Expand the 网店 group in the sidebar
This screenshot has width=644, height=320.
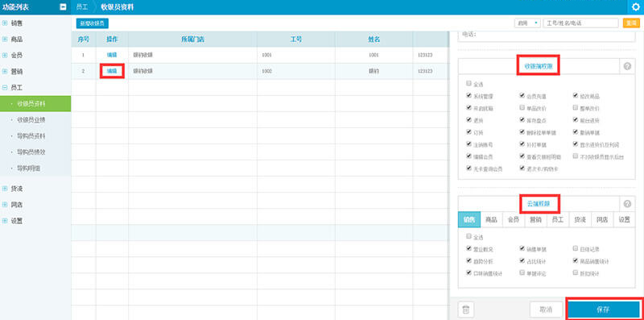point(5,205)
